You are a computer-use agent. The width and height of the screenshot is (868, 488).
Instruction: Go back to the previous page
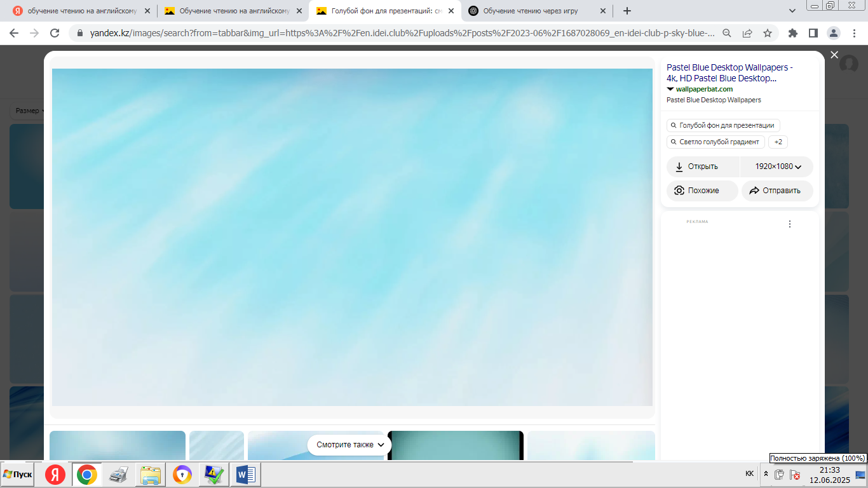(x=15, y=33)
